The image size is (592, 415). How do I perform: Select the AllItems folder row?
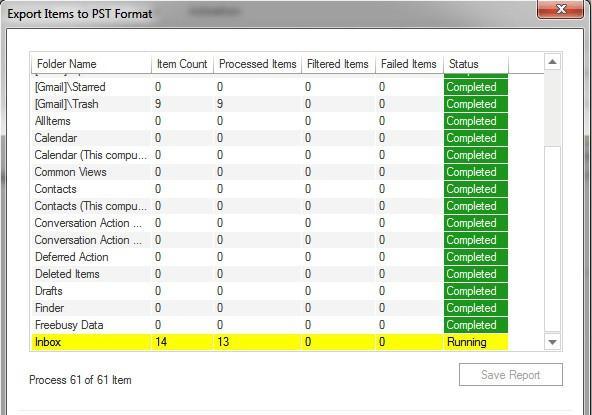point(270,121)
